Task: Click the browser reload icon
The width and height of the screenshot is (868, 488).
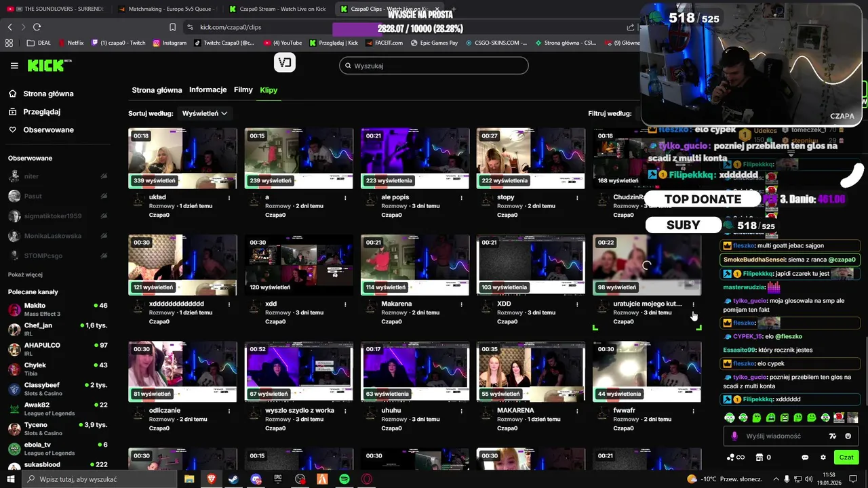Action: (x=37, y=27)
